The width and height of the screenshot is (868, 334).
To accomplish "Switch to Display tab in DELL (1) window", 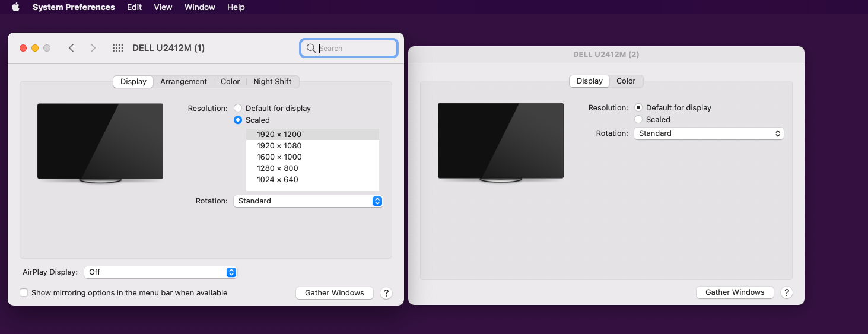I will pyautogui.click(x=133, y=82).
